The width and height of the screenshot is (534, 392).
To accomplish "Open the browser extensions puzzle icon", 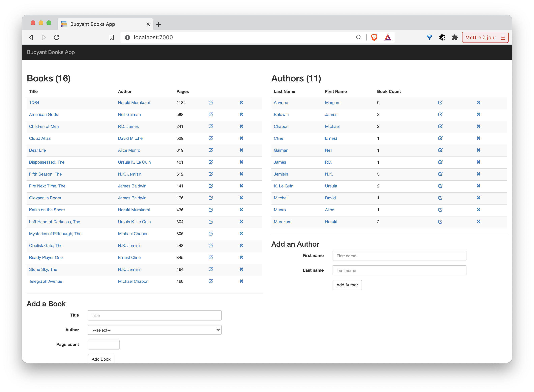I will (x=455, y=37).
